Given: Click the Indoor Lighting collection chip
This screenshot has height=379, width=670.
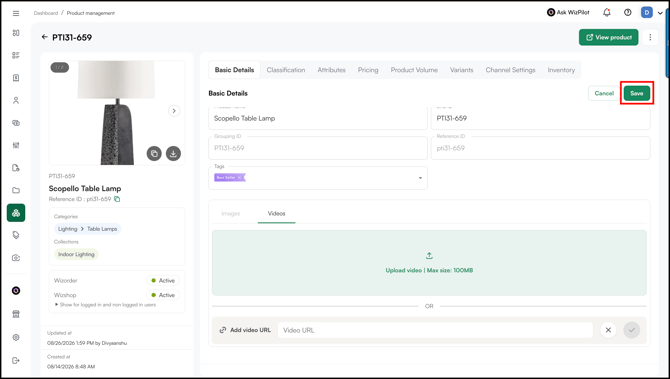Looking at the screenshot, I should coord(76,254).
